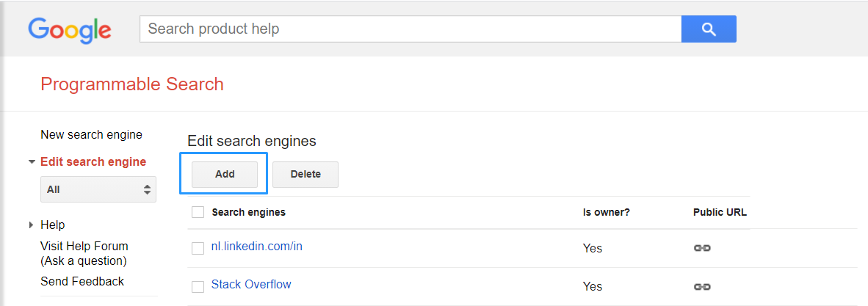Viewport: 868px width, 306px height.
Task: Expand the Help section arrow
Action: (32, 225)
